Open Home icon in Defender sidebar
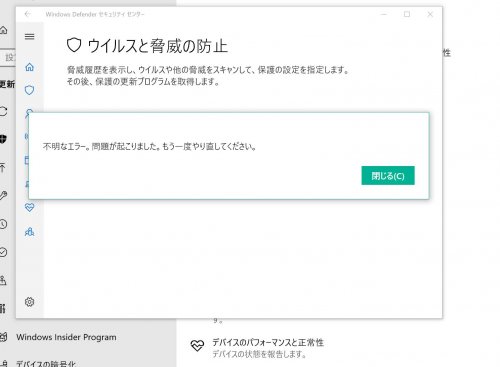Image resolution: width=500 pixels, height=367 pixels. pos(30,67)
